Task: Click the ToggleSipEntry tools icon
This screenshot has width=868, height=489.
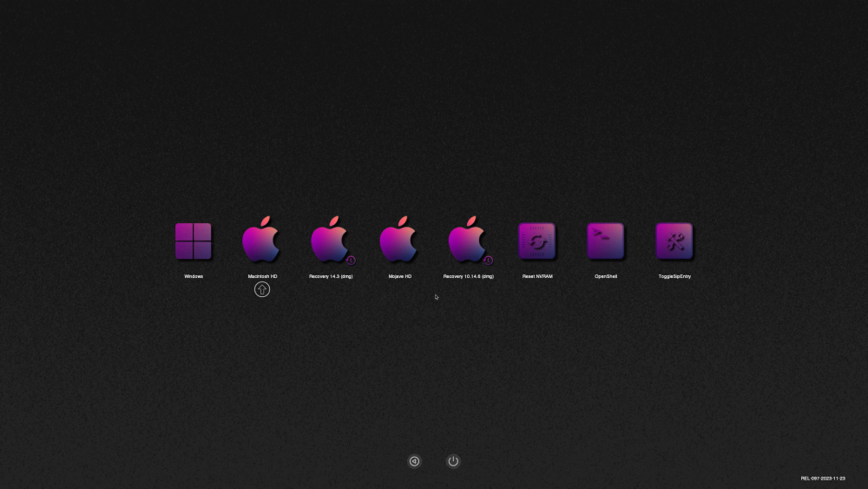Action: pyautogui.click(x=674, y=241)
